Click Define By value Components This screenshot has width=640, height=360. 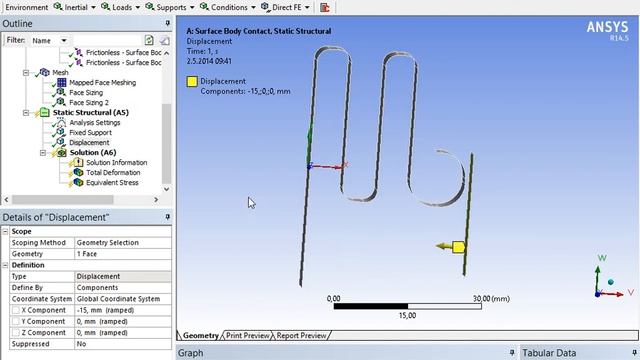point(123,288)
